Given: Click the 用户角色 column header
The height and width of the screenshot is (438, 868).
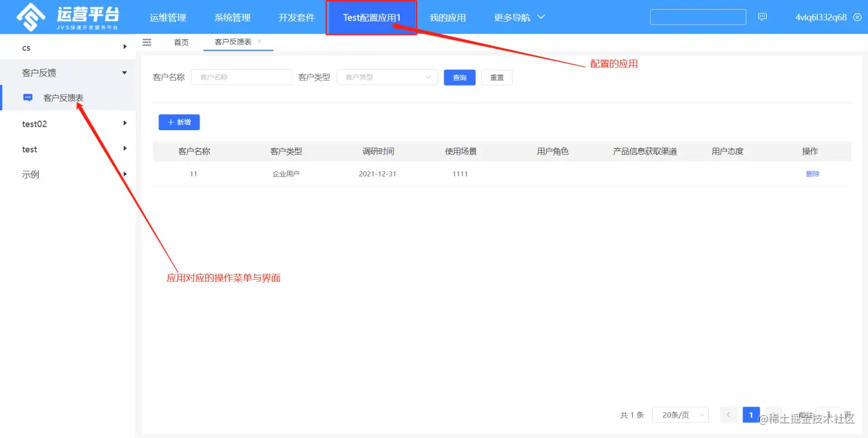Looking at the screenshot, I should click(553, 151).
